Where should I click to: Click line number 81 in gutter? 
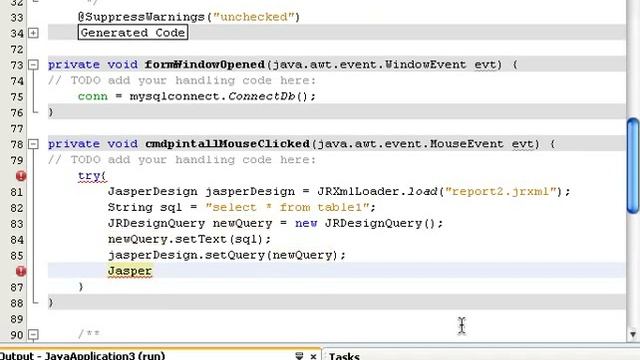point(17,192)
